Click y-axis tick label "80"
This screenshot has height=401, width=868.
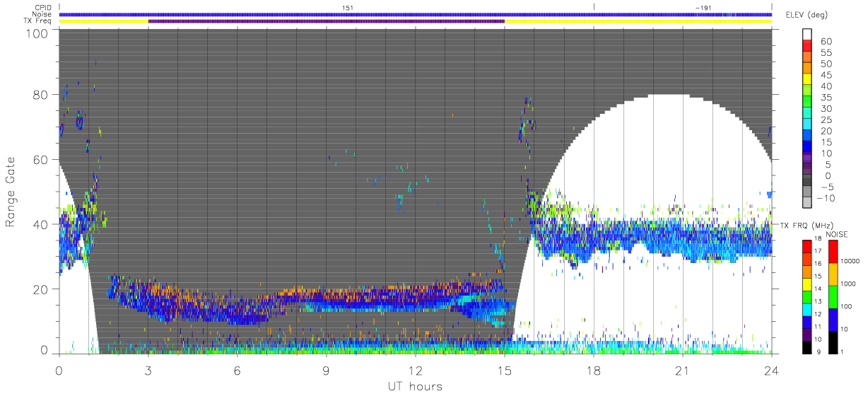click(x=42, y=95)
